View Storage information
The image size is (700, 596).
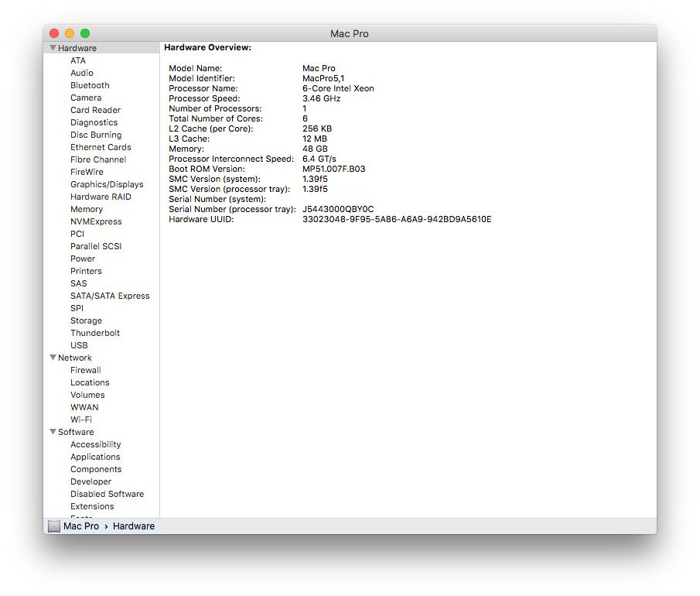86,320
